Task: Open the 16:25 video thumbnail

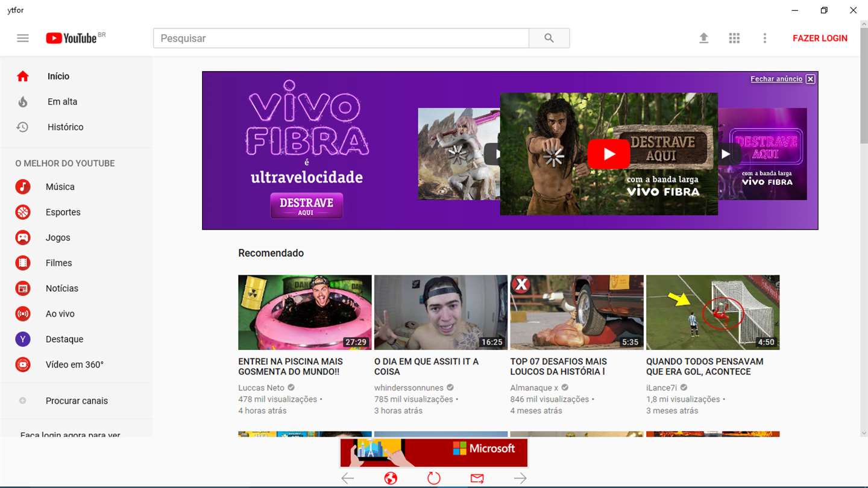Action: (x=441, y=313)
